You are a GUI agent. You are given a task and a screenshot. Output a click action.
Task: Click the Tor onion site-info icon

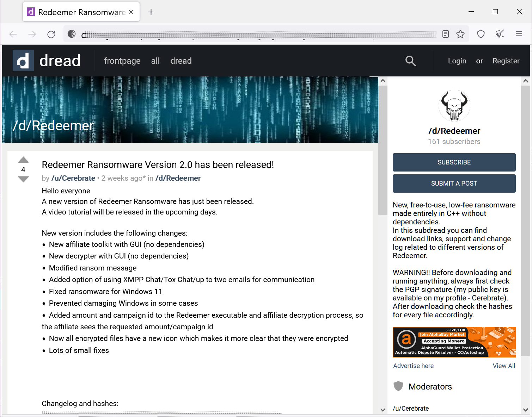click(72, 34)
